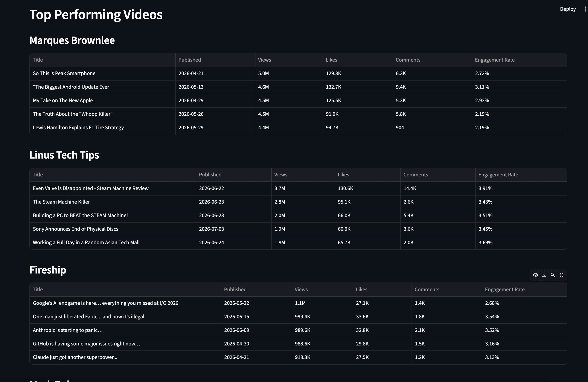Image resolution: width=588 pixels, height=382 pixels.
Task: Click the Deploy button
Action: pos(568,9)
